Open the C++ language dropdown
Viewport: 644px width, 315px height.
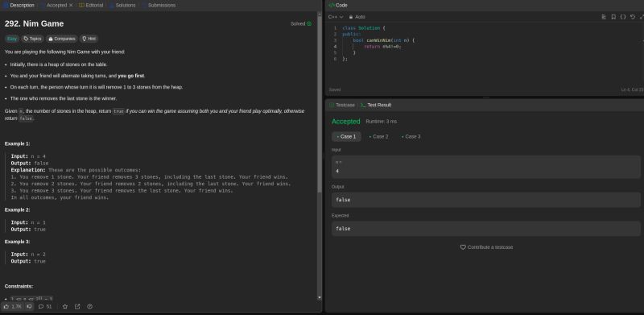(x=336, y=17)
